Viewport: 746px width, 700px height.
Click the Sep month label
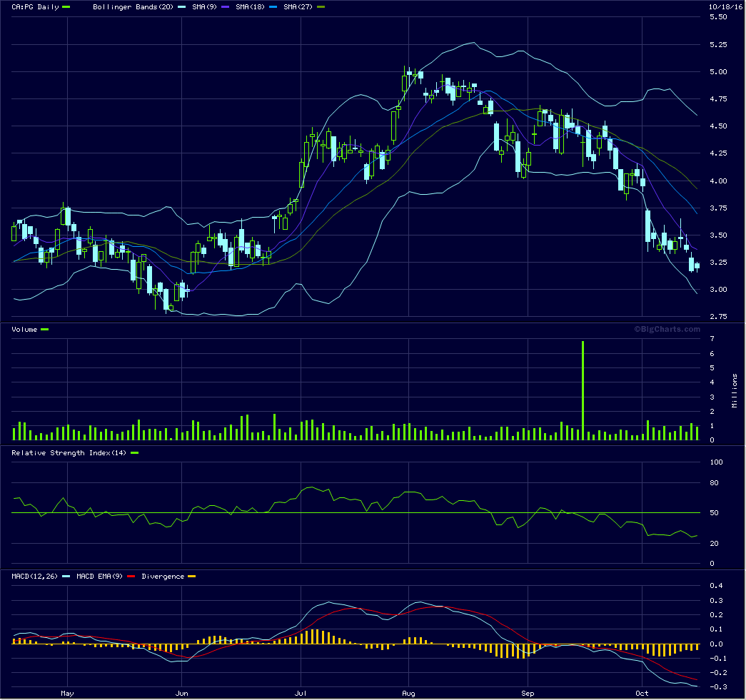point(528,694)
